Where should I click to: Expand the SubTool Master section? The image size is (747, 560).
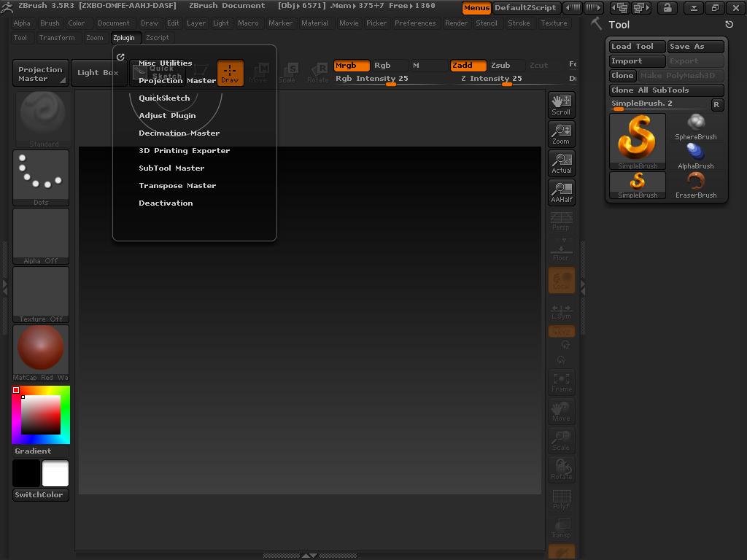point(171,168)
